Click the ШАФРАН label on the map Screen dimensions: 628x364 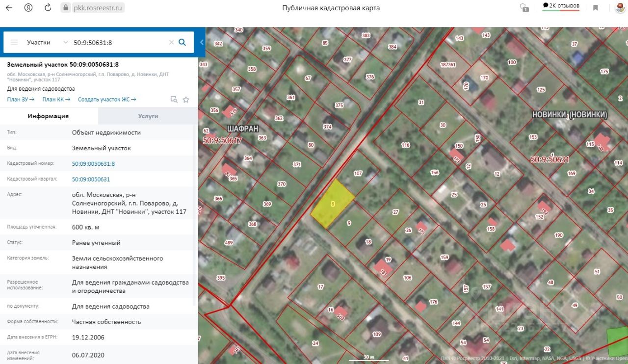[242, 129]
